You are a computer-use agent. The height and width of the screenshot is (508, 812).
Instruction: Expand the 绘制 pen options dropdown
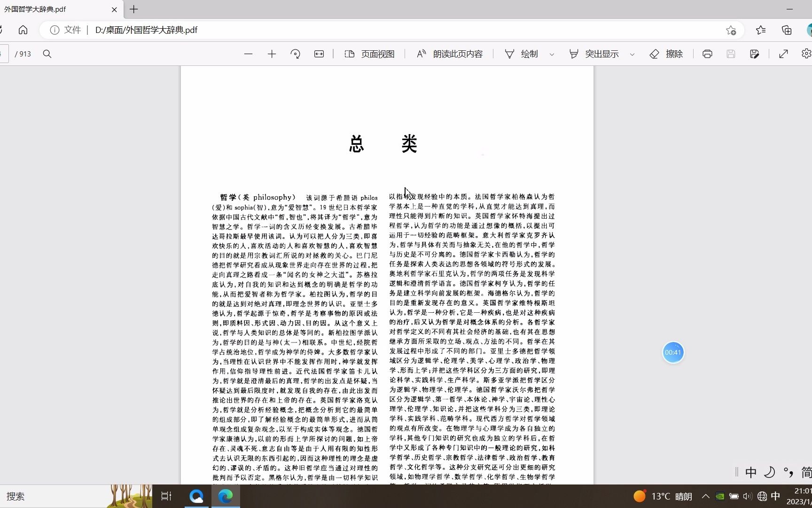tap(552, 55)
